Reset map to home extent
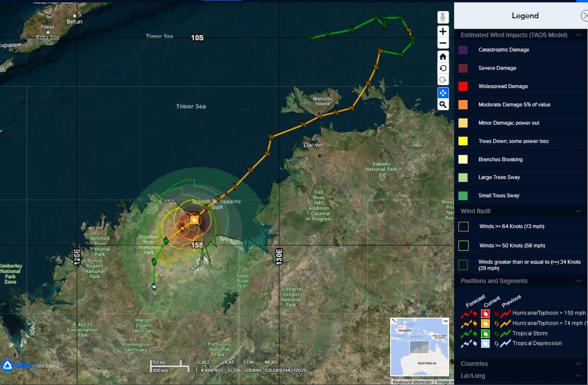Viewport: 588px width, 385px height. pos(443,56)
